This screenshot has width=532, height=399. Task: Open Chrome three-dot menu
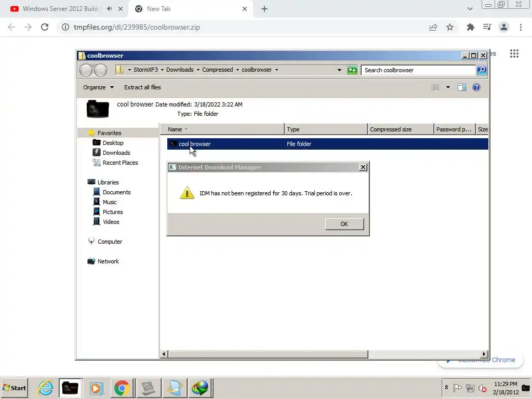click(x=521, y=27)
